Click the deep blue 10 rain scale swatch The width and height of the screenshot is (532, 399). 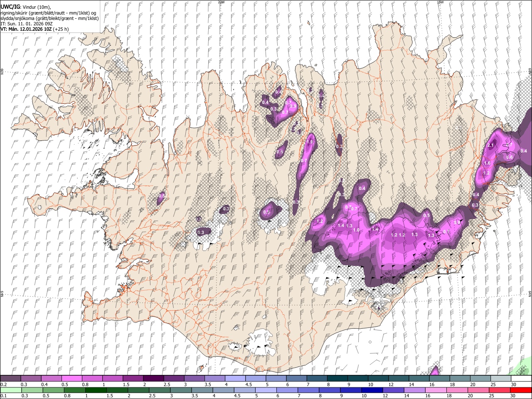point(372,390)
